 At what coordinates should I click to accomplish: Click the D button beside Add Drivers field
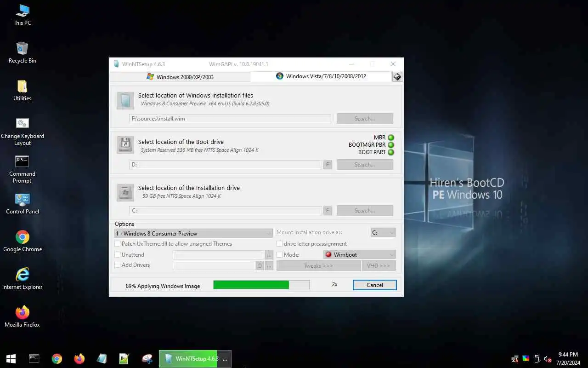[260, 265]
